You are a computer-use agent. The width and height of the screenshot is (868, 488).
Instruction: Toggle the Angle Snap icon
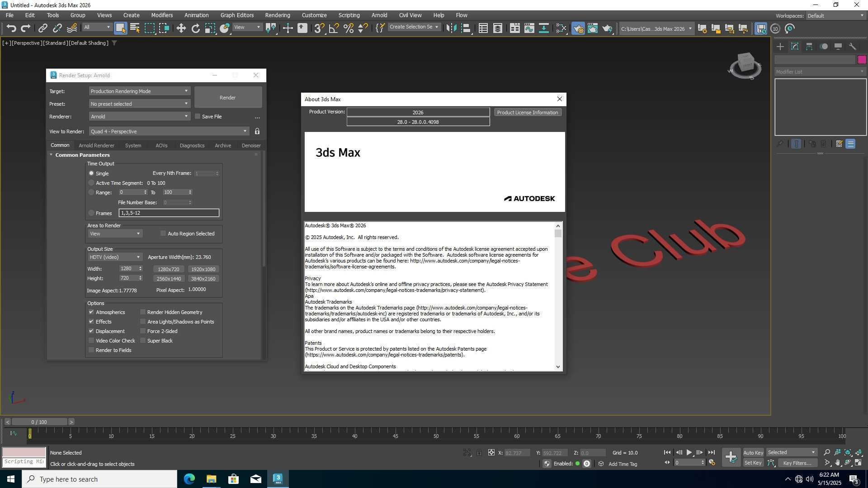[x=334, y=28]
